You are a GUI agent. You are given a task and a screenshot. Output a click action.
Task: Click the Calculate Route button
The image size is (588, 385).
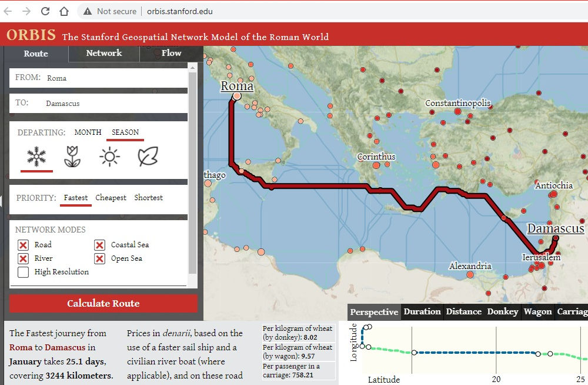(x=103, y=304)
